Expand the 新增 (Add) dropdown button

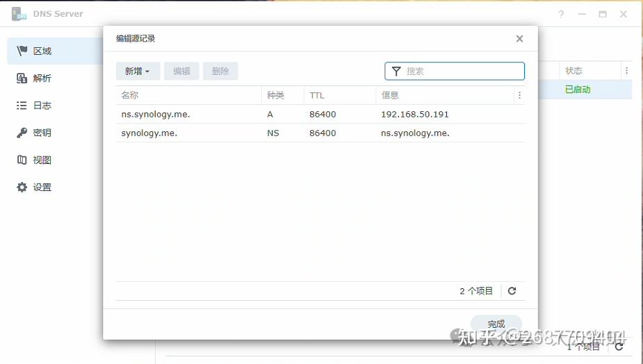point(138,71)
